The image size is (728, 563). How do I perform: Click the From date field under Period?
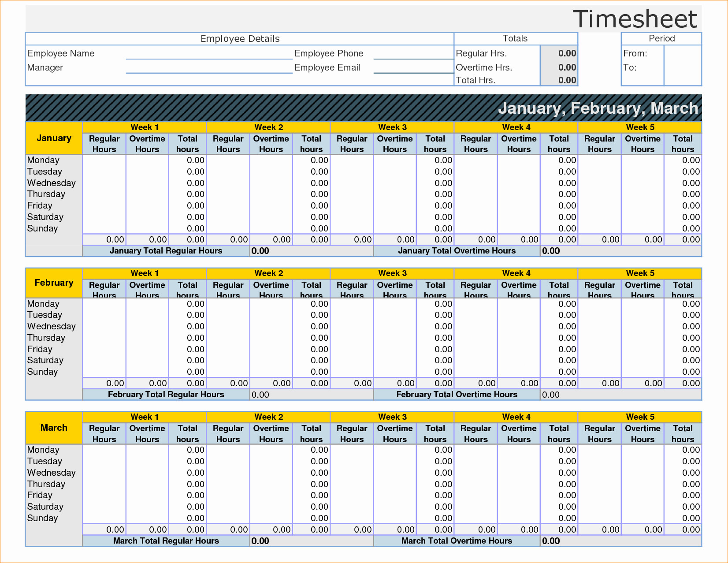(x=681, y=53)
